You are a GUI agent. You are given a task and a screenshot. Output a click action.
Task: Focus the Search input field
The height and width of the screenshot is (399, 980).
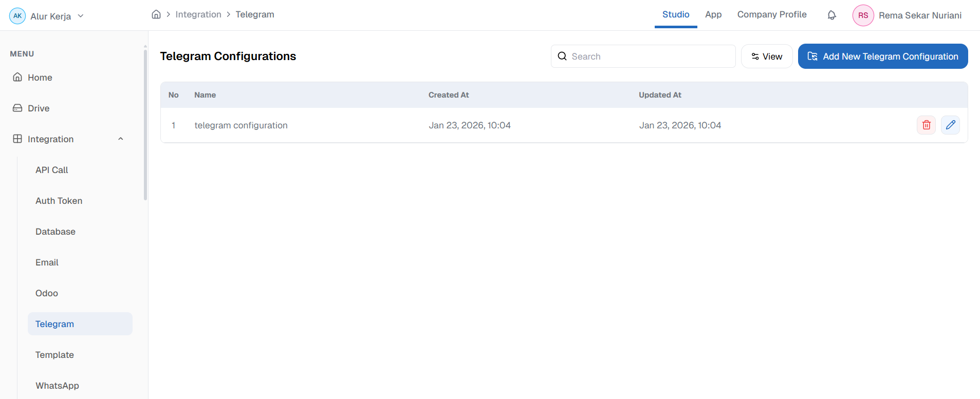pyautogui.click(x=643, y=56)
